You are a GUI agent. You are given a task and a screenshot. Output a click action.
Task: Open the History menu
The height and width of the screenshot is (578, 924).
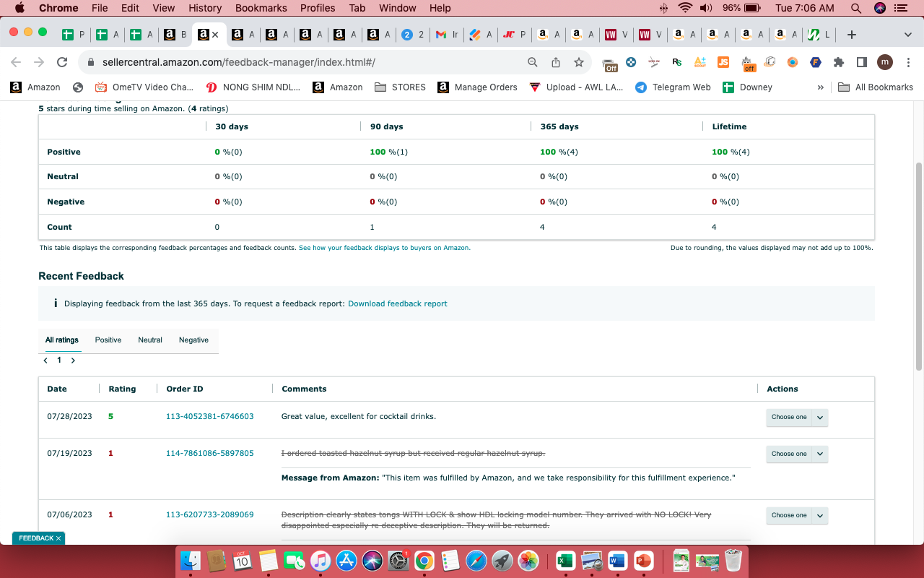coord(205,8)
